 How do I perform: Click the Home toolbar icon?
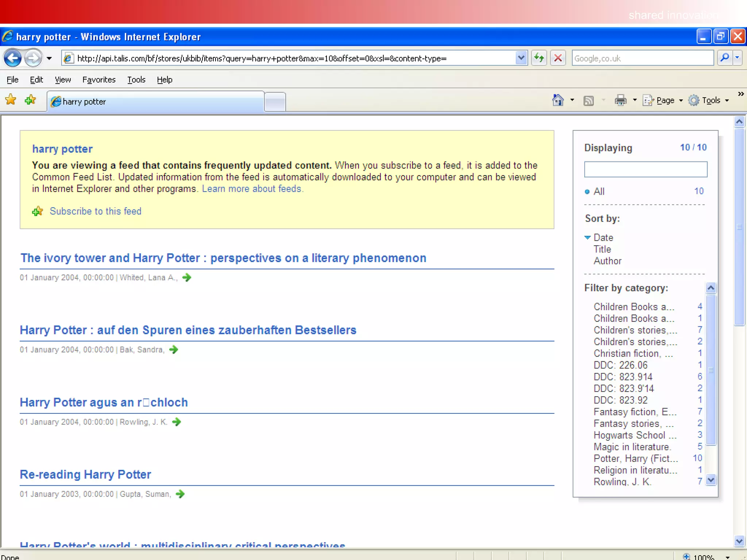click(558, 100)
